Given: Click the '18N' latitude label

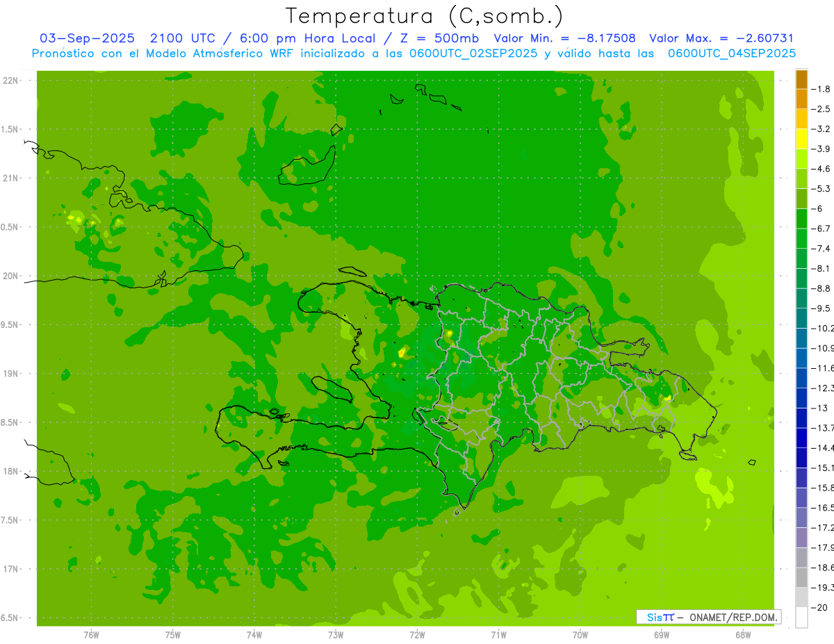Looking at the screenshot, I should coord(10,471).
